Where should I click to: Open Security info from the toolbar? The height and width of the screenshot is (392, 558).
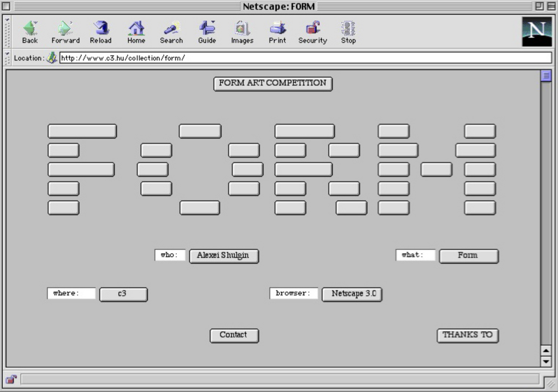click(x=313, y=32)
